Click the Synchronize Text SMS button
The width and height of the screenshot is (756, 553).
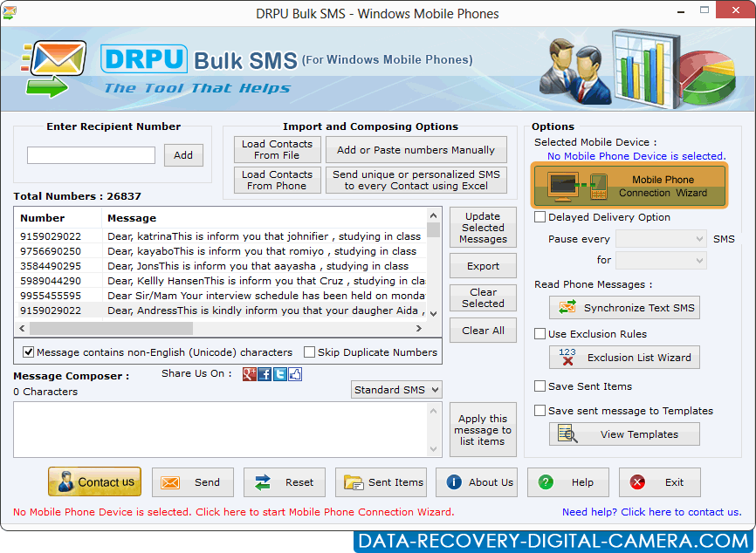tap(624, 307)
